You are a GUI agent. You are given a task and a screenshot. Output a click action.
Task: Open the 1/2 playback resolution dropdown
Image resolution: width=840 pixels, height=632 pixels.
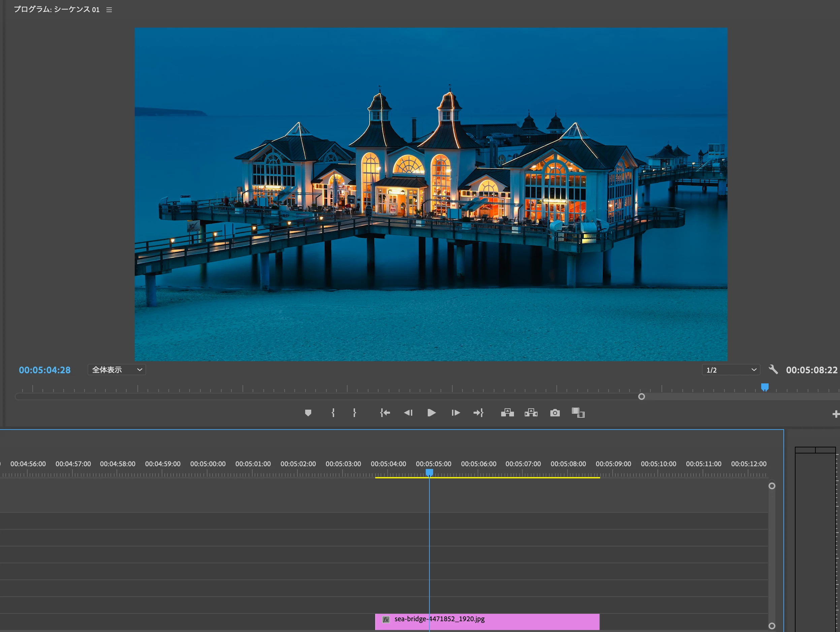pyautogui.click(x=731, y=370)
